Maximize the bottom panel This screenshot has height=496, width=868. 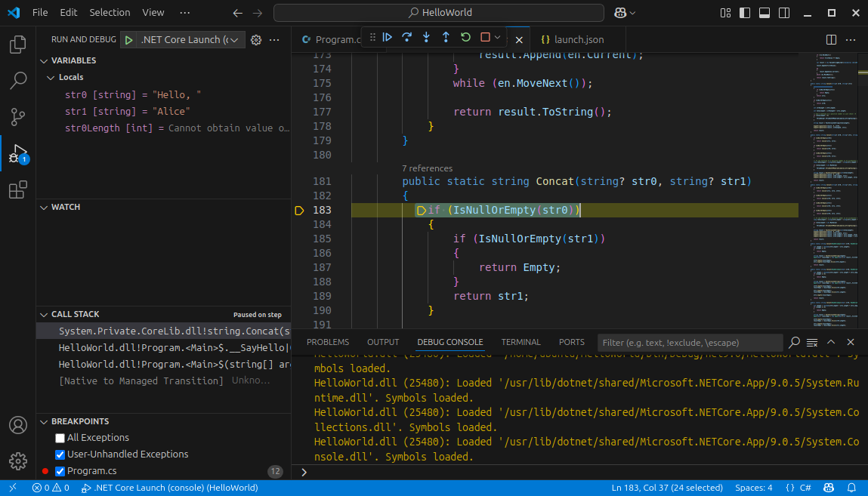coord(831,342)
